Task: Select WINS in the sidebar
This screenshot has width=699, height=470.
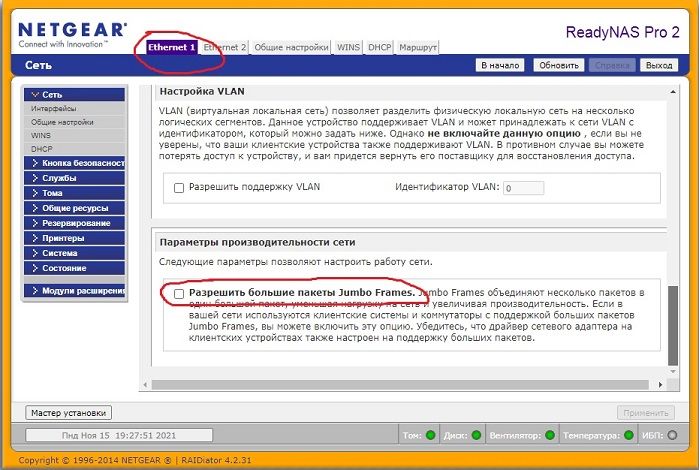Action: click(x=41, y=135)
